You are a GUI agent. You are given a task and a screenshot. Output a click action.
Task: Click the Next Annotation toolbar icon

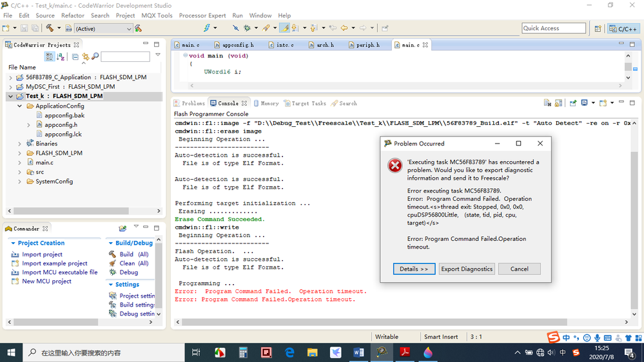pyautogui.click(x=295, y=28)
